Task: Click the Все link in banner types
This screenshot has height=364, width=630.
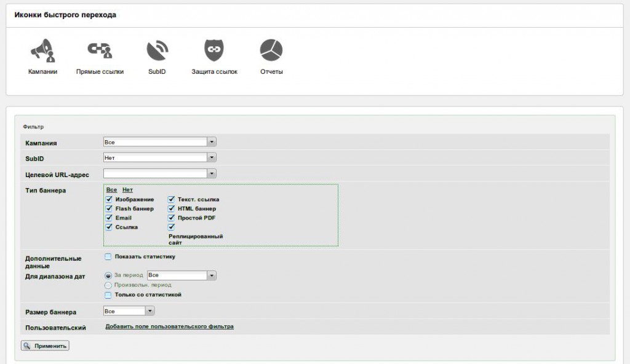Action: pos(111,190)
